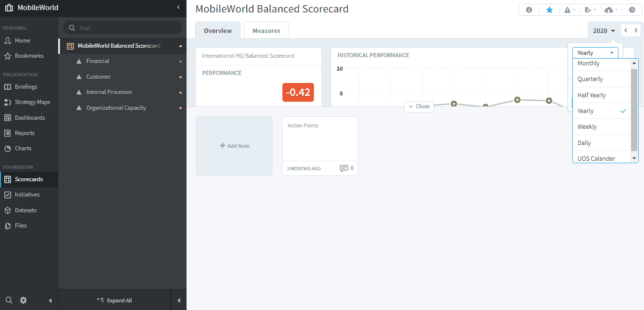Image resolution: width=644 pixels, height=310 pixels.
Task: Switch to the Overview tab
Action: 218,31
